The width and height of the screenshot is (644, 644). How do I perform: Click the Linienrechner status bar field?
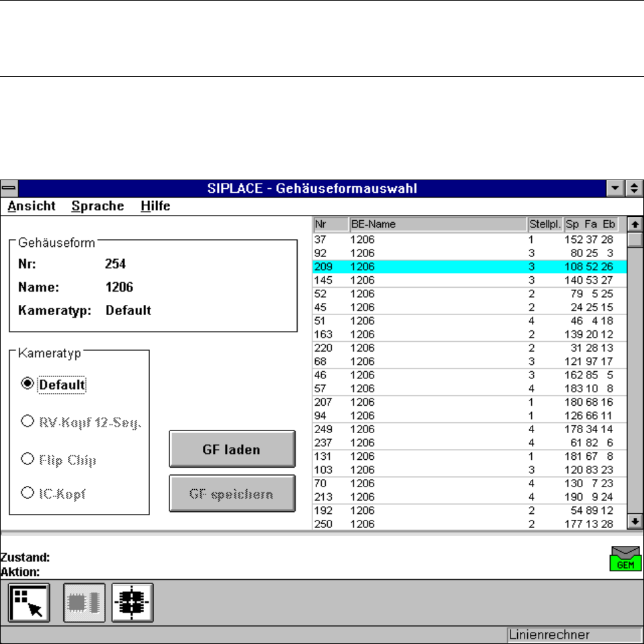pyautogui.click(x=574, y=635)
